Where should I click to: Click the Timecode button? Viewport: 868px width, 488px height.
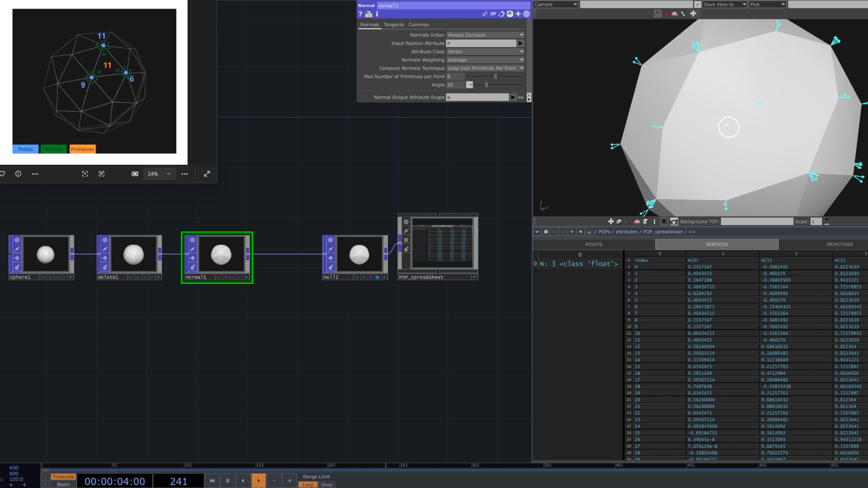coord(63,477)
